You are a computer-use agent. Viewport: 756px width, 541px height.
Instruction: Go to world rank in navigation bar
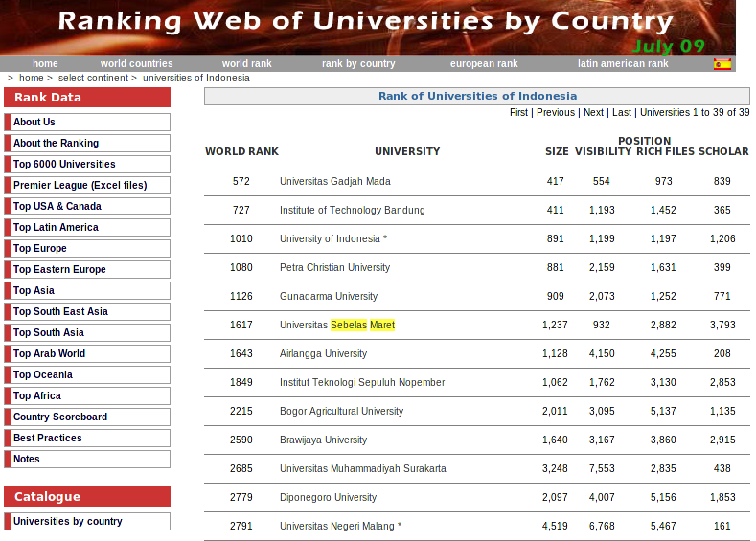tap(247, 63)
